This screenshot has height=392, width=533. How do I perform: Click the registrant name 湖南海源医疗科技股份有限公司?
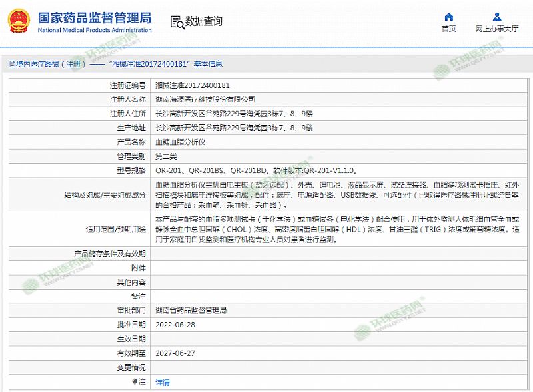tap(205, 99)
